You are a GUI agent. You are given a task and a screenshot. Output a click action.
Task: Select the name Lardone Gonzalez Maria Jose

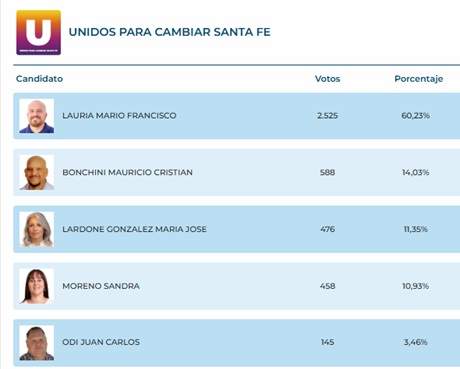coord(134,229)
